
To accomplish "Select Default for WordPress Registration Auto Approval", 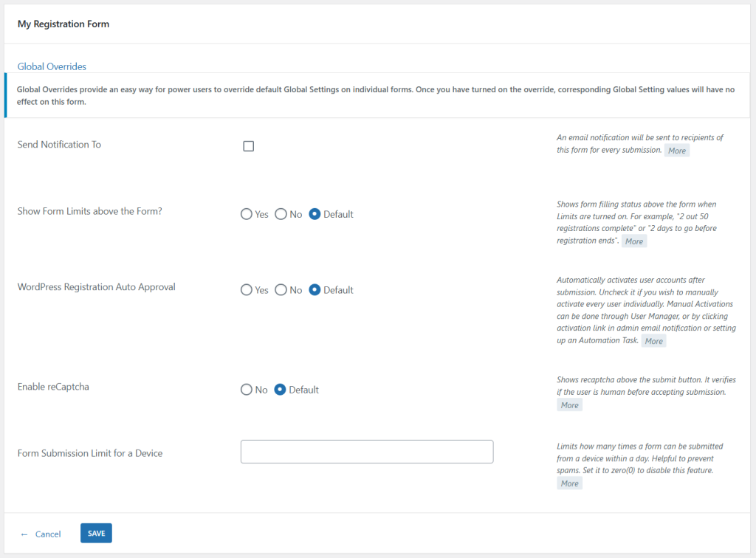I will pos(315,290).
